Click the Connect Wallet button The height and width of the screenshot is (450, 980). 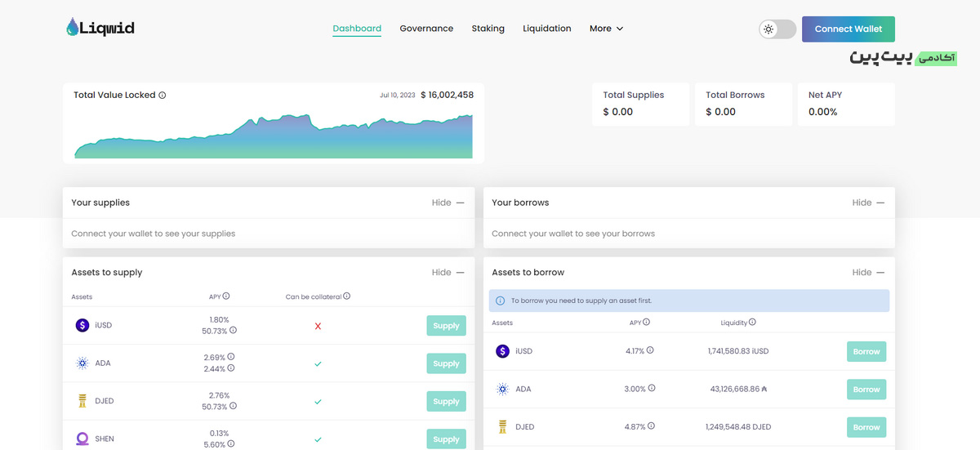point(849,29)
